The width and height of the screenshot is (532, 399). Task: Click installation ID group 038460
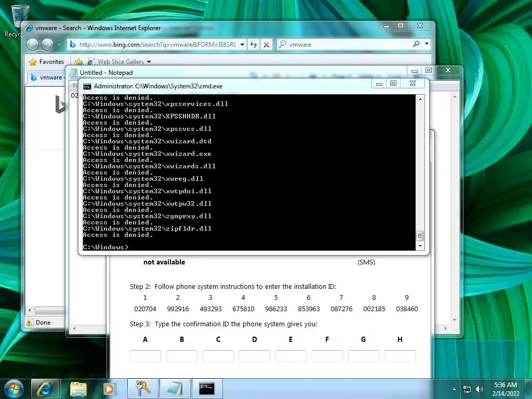tap(407, 309)
